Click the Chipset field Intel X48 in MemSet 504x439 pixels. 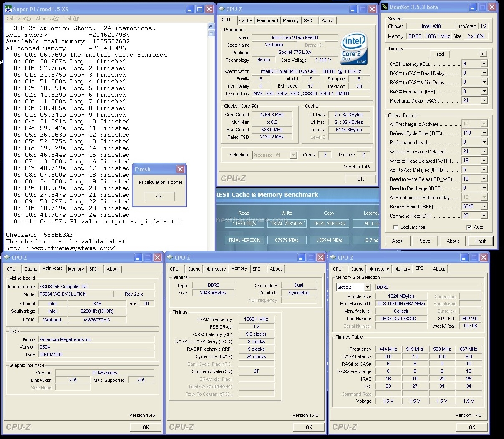coord(431,26)
